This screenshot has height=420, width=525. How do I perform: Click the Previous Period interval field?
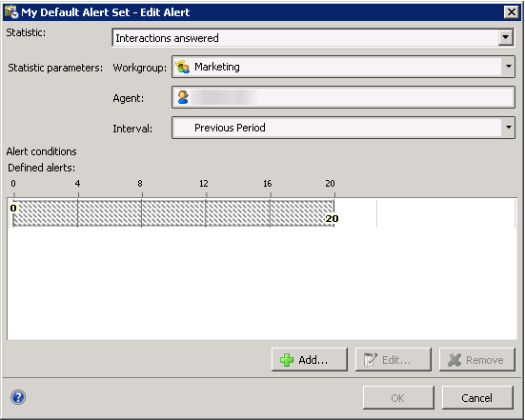[343, 128]
